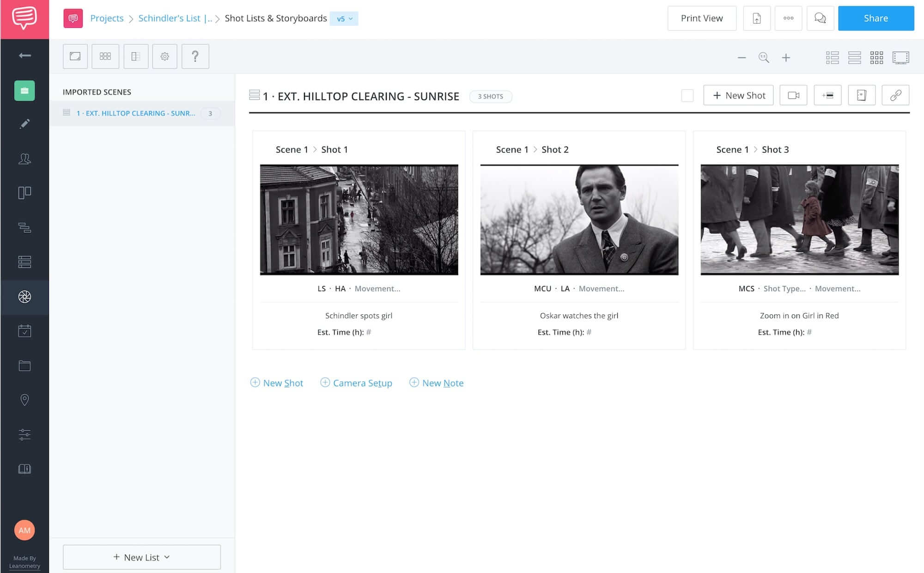
Task: Open the files folder icon in sidebar
Action: point(25,366)
